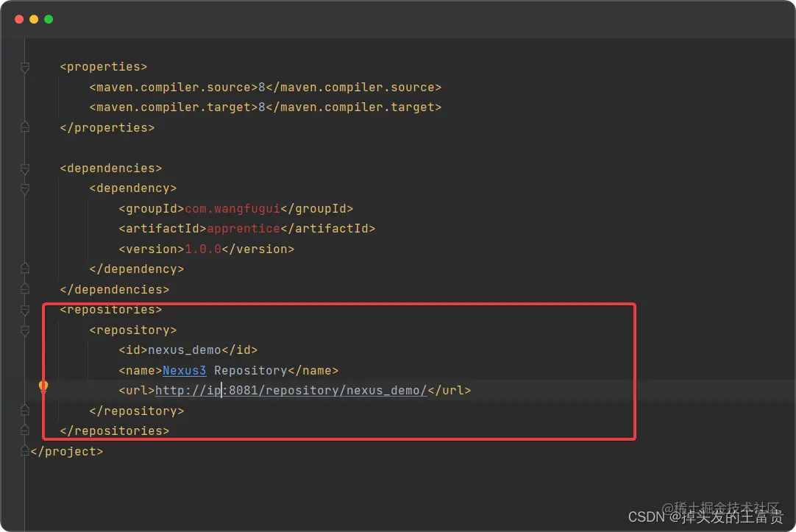Click the </repositories> closing fold marker

tap(24, 430)
